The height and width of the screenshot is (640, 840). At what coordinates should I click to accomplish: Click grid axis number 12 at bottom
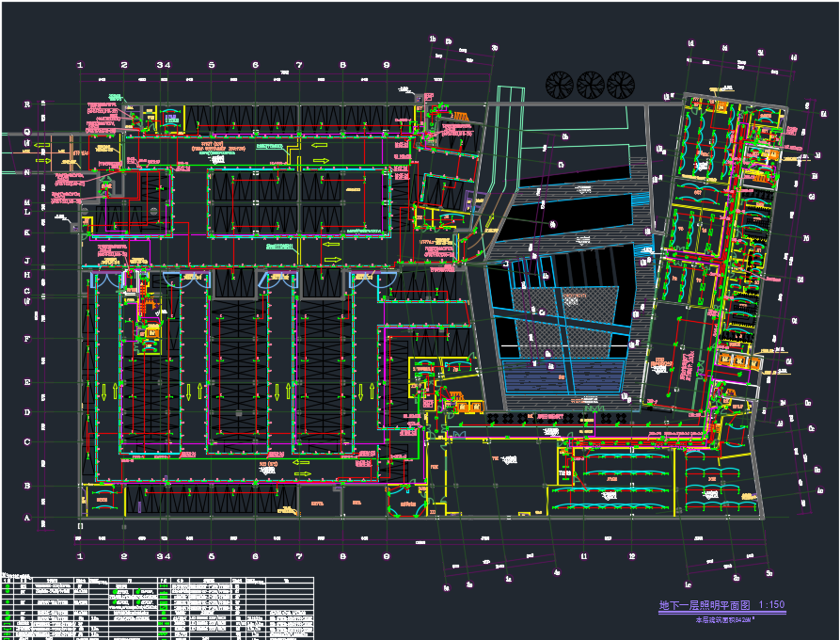pyautogui.click(x=632, y=556)
